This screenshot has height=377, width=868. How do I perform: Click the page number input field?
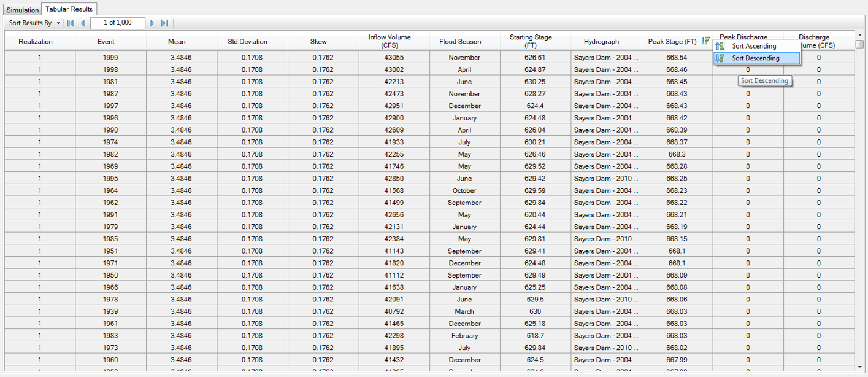pos(117,23)
